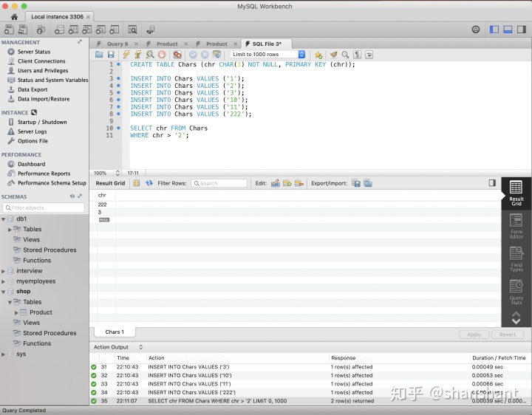The image size is (532, 415).
Task: Expand the sys schema
Action: (x=4, y=354)
